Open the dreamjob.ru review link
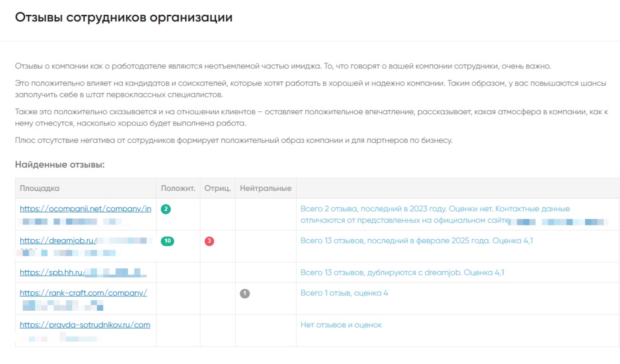The height and width of the screenshot is (364, 620). click(x=58, y=241)
